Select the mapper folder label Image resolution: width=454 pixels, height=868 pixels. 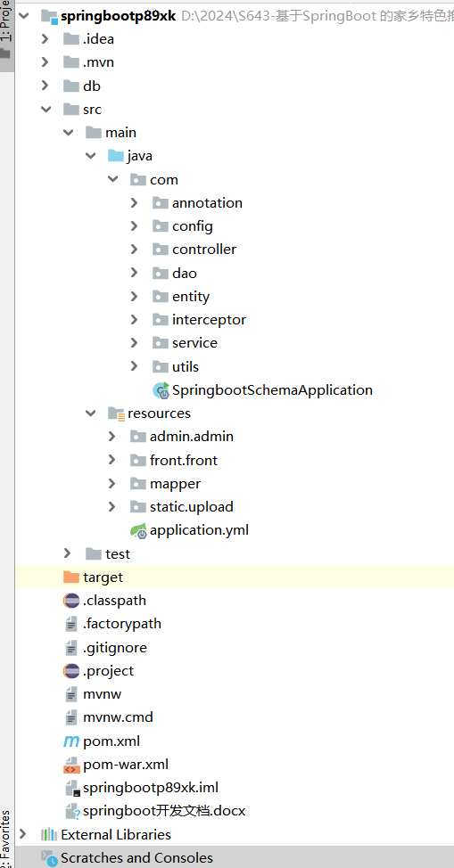pyautogui.click(x=175, y=484)
